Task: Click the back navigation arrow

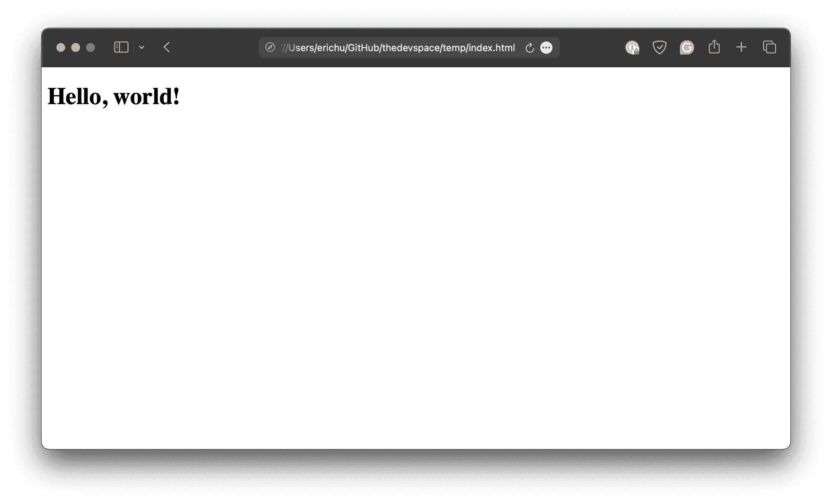Action: (x=167, y=47)
